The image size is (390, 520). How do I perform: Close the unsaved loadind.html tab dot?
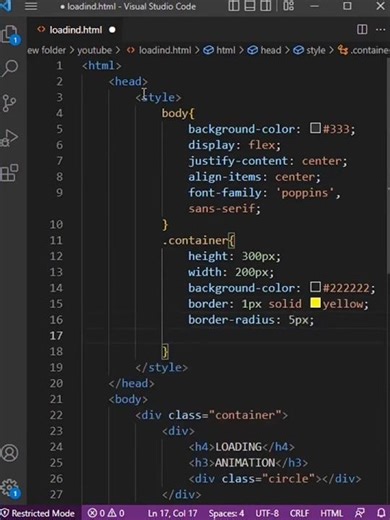click(x=112, y=30)
